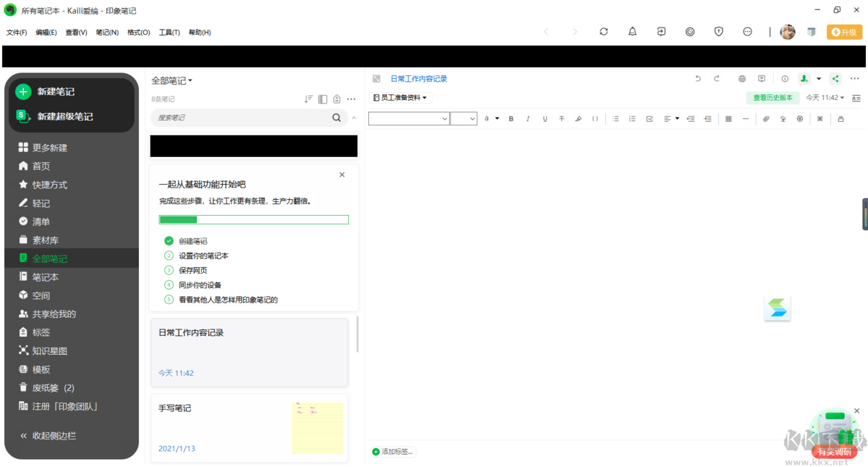Click the 查看历史版本 button

pos(773,97)
